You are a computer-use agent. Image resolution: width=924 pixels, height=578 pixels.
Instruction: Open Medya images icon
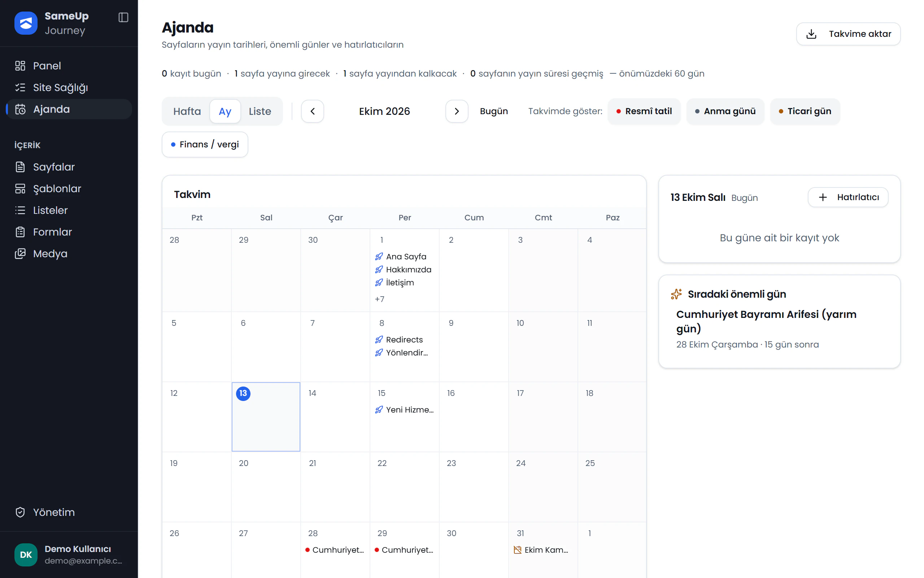pos(20,254)
